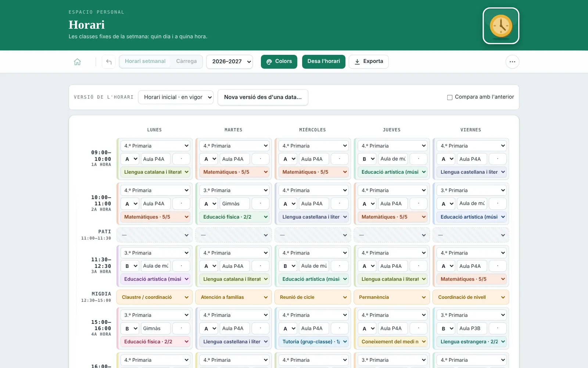The height and width of the screenshot is (368, 588).
Task: Switch to the Horari setmanal tab
Action: 145,61
